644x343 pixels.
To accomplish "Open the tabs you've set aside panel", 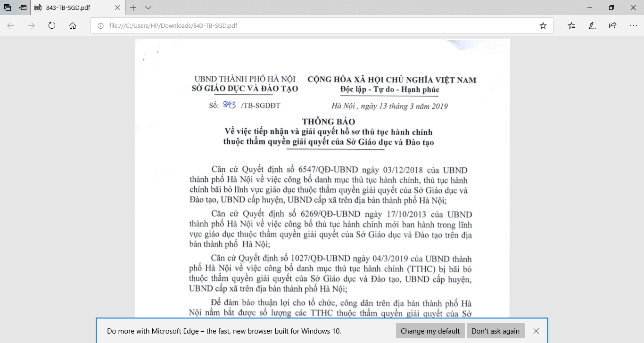I will 8,8.
